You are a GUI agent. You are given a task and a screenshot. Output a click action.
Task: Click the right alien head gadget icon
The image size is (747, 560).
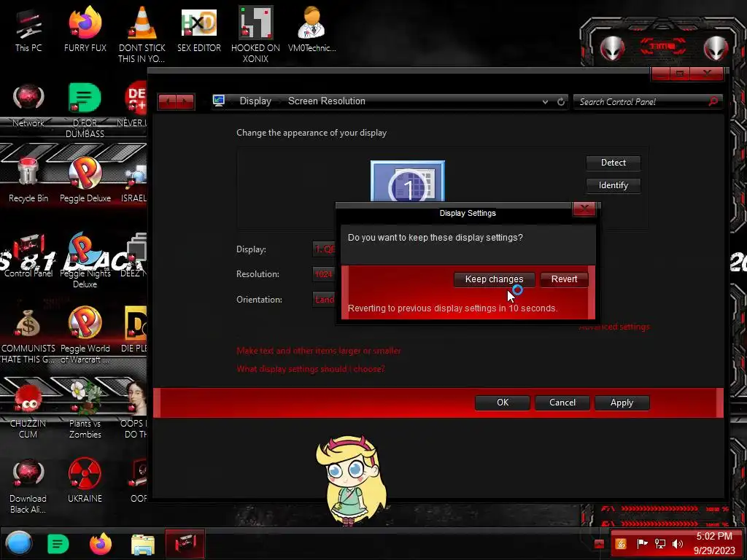click(715, 47)
